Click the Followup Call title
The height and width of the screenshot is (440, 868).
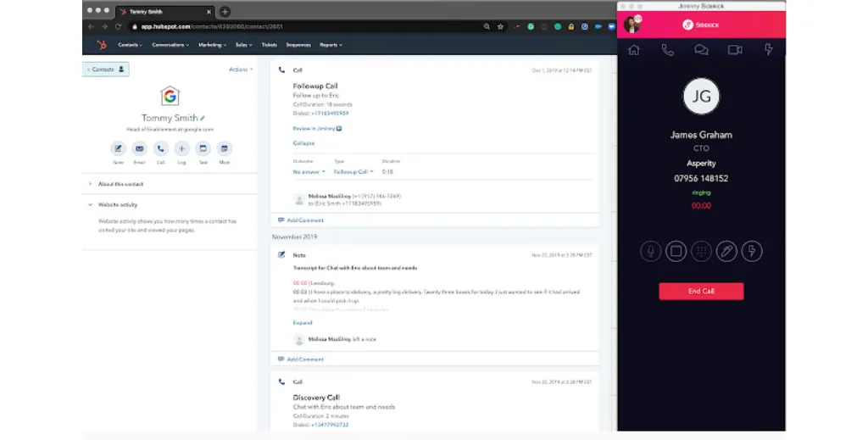[x=315, y=86]
